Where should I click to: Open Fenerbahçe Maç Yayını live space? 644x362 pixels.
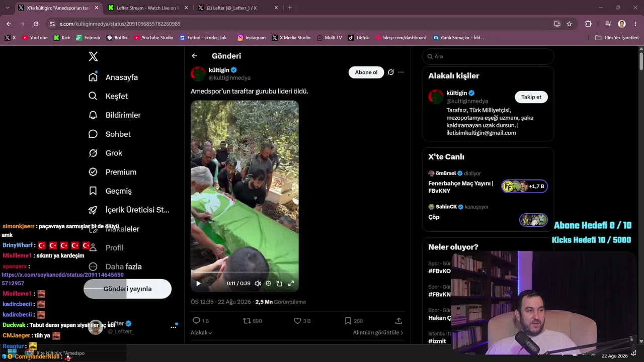488,182
